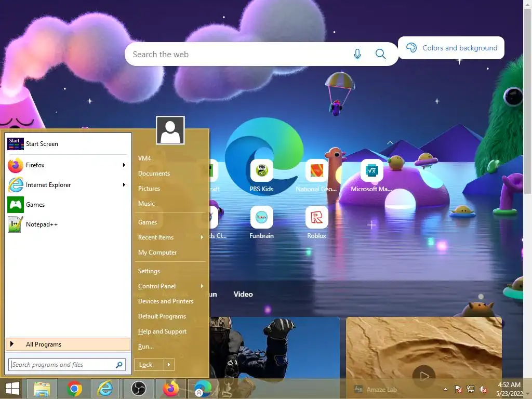Open Games in right start menu column
This screenshot has height=399, width=532.
coord(148,222)
